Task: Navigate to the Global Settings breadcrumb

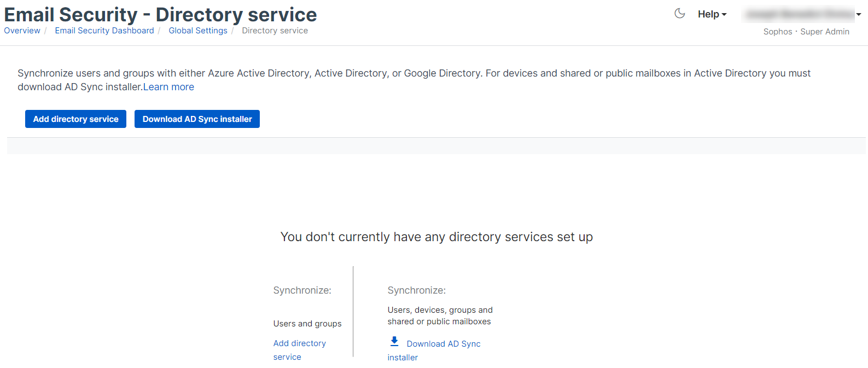Action: 198,31
